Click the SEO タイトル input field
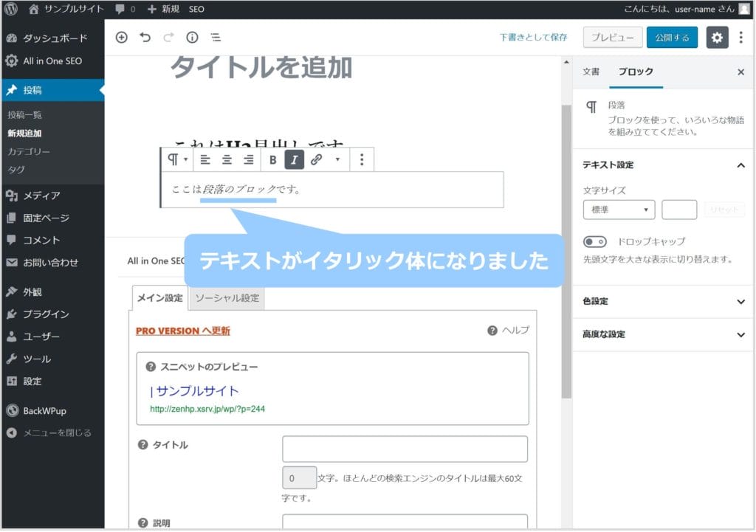 coord(405,449)
